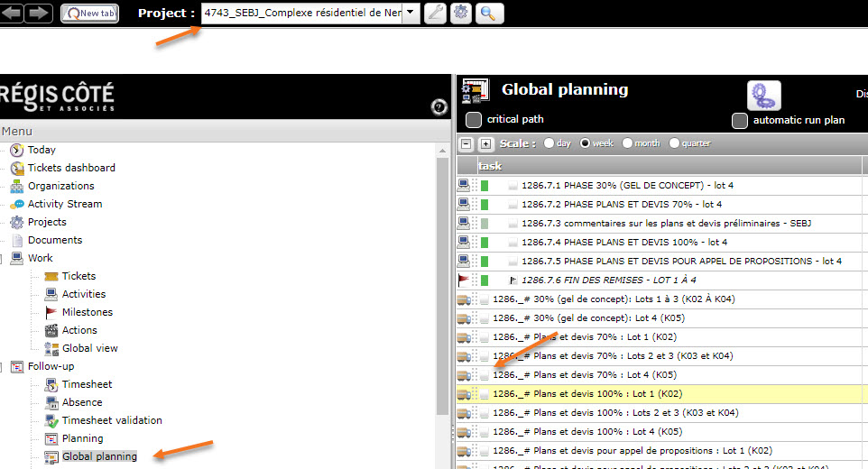Expand all tasks with the plus button

485,143
